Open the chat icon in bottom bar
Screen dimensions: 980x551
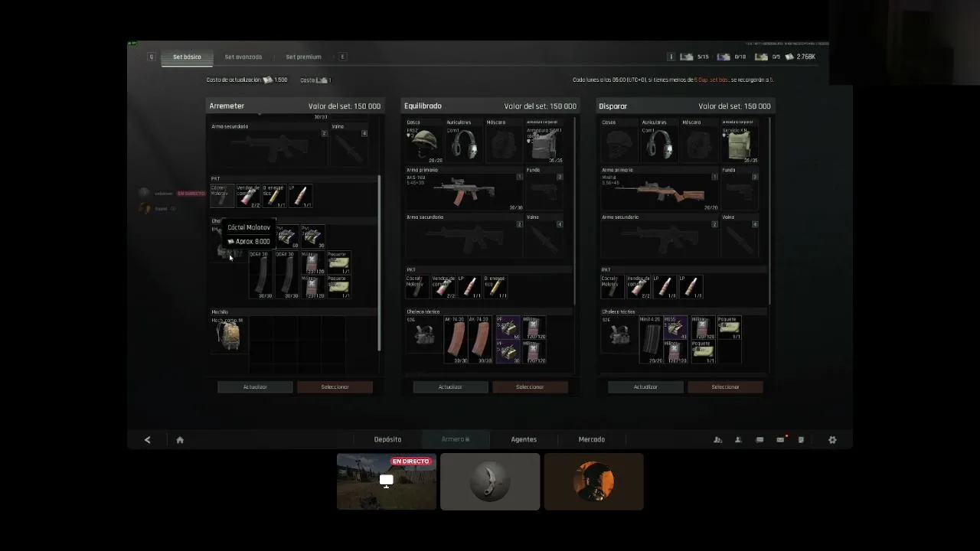(759, 439)
